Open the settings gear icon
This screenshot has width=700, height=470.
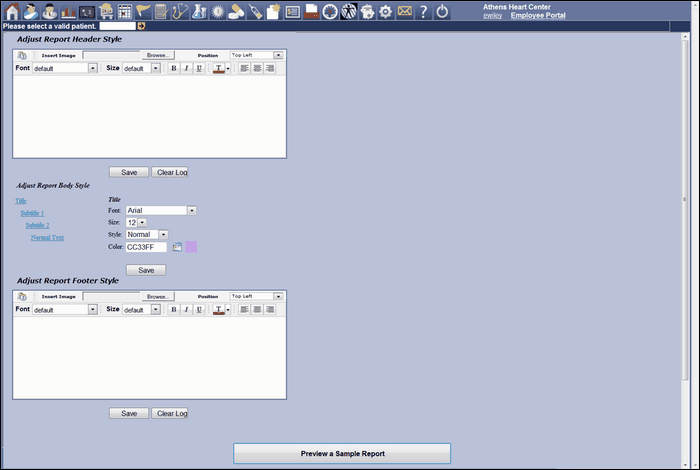(385, 12)
